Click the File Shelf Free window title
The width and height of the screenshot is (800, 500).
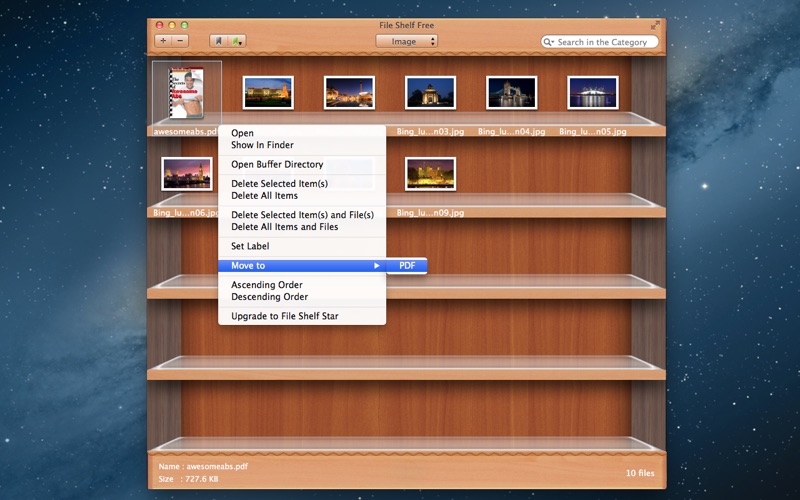pos(406,25)
